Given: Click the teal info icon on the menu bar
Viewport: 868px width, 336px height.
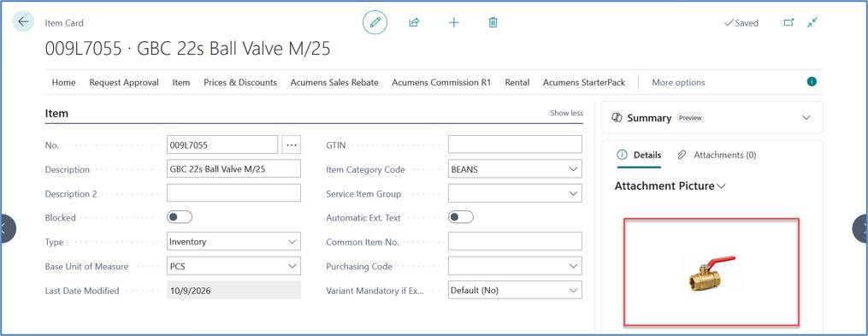Looking at the screenshot, I should click(812, 82).
